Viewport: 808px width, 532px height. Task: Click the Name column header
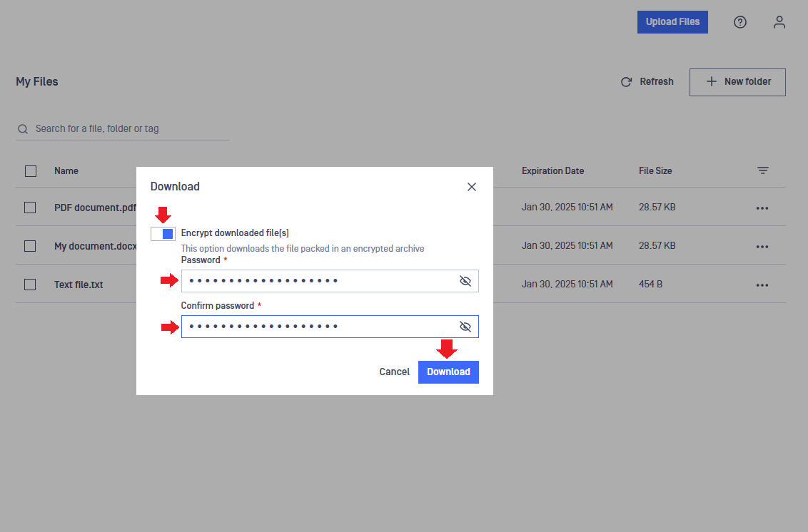tap(66, 171)
